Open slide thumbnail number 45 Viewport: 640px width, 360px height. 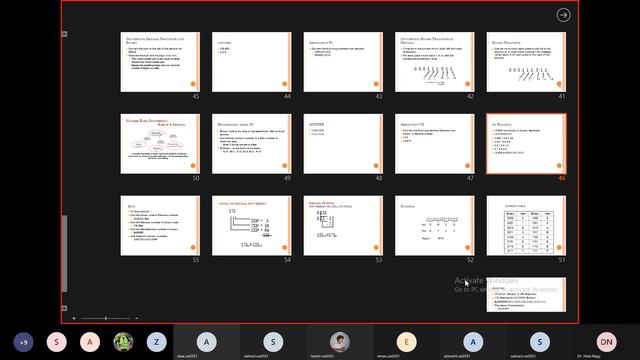pos(160,62)
